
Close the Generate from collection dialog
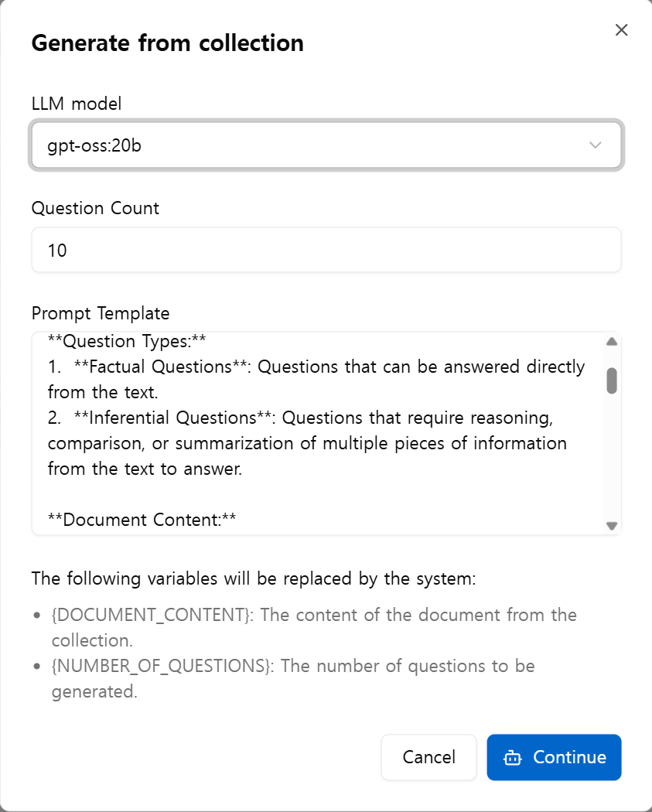[621, 30]
